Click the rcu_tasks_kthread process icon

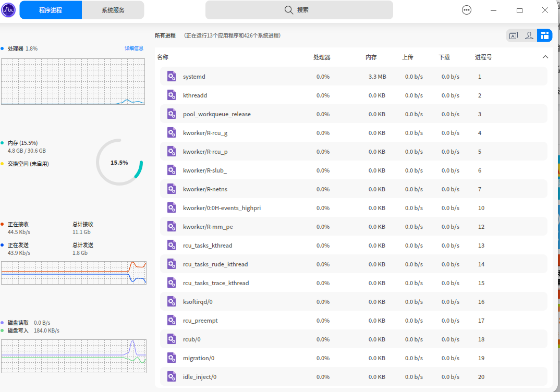(x=172, y=246)
